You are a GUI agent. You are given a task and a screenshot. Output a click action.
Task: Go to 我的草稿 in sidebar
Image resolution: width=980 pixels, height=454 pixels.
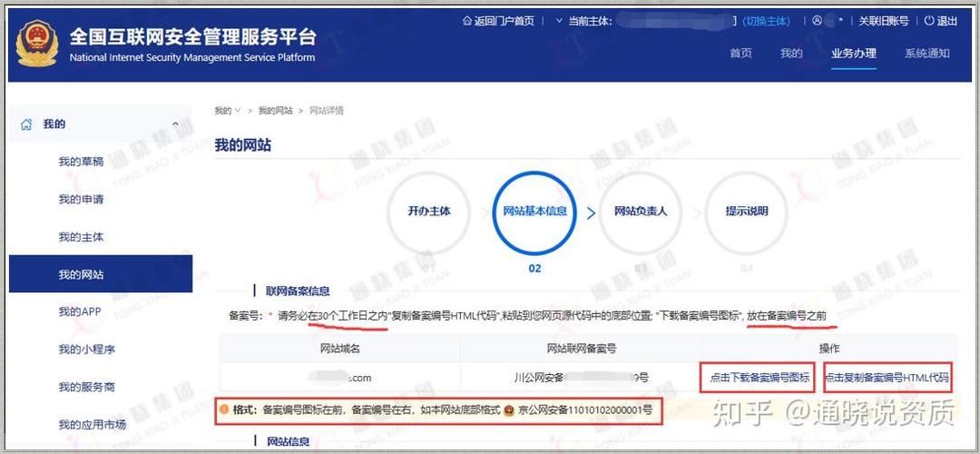82,162
